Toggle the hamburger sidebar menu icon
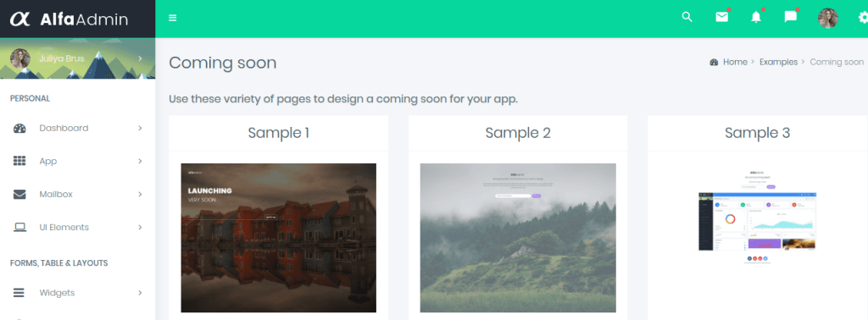 tap(173, 18)
